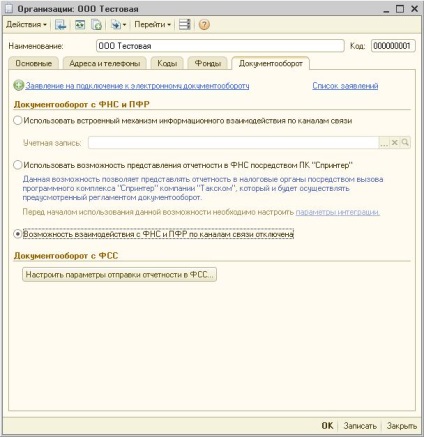The width and height of the screenshot is (424, 437).
Task: Click the copy-document toolbar icon
Action: pos(97,25)
